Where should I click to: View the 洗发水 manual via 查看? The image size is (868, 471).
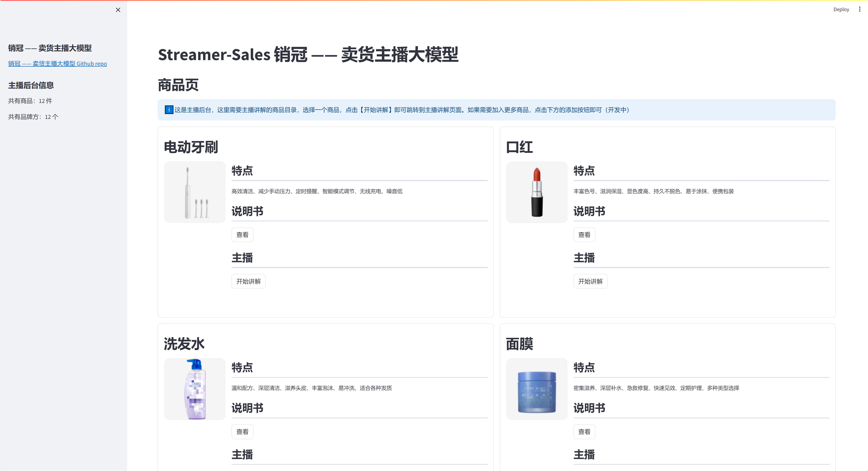tap(242, 432)
